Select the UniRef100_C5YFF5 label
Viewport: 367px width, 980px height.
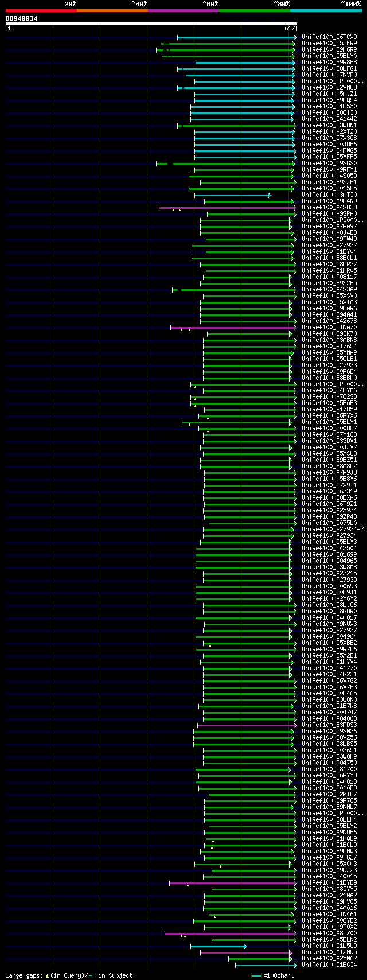click(x=329, y=157)
